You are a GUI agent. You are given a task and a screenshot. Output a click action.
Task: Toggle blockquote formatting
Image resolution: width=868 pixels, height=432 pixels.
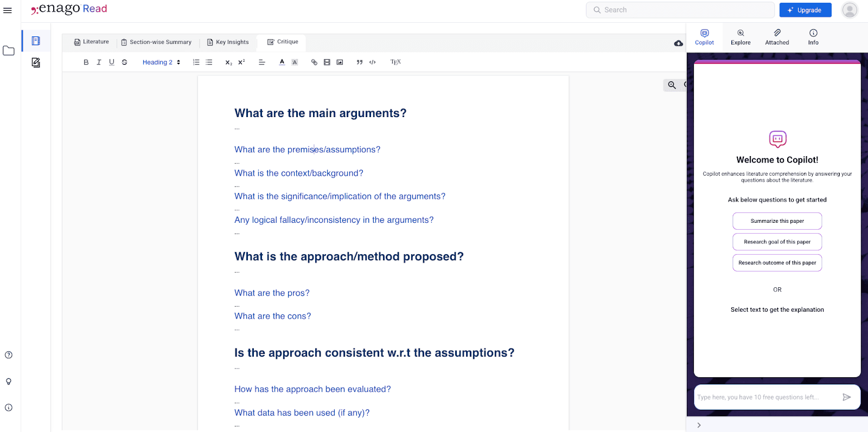click(360, 62)
